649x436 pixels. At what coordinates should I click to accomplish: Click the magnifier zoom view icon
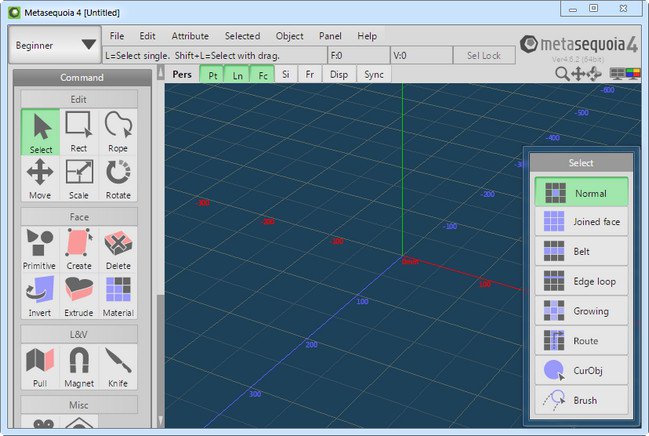pos(562,74)
